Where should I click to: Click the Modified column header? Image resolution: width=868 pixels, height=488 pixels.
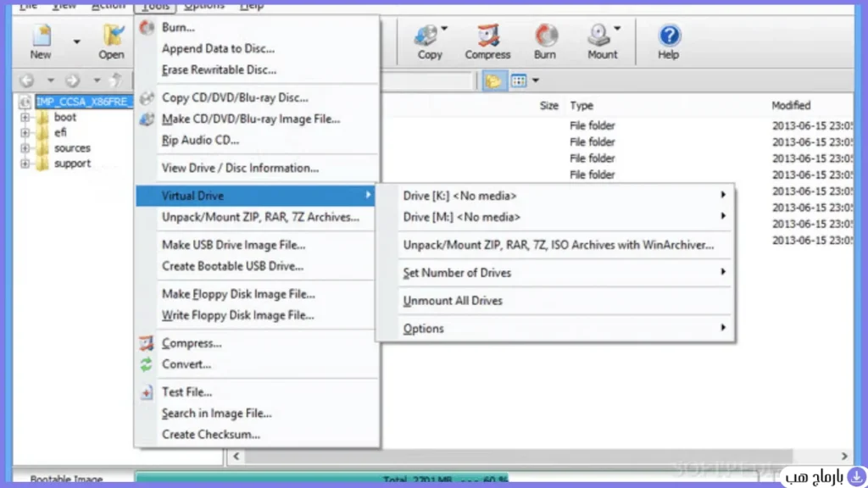point(791,105)
